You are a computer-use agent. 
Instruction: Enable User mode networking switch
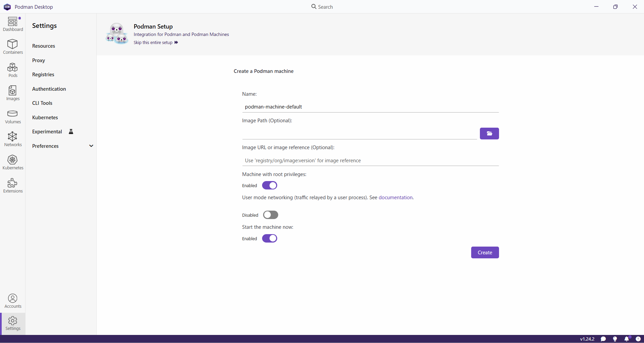(x=270, y=215)
